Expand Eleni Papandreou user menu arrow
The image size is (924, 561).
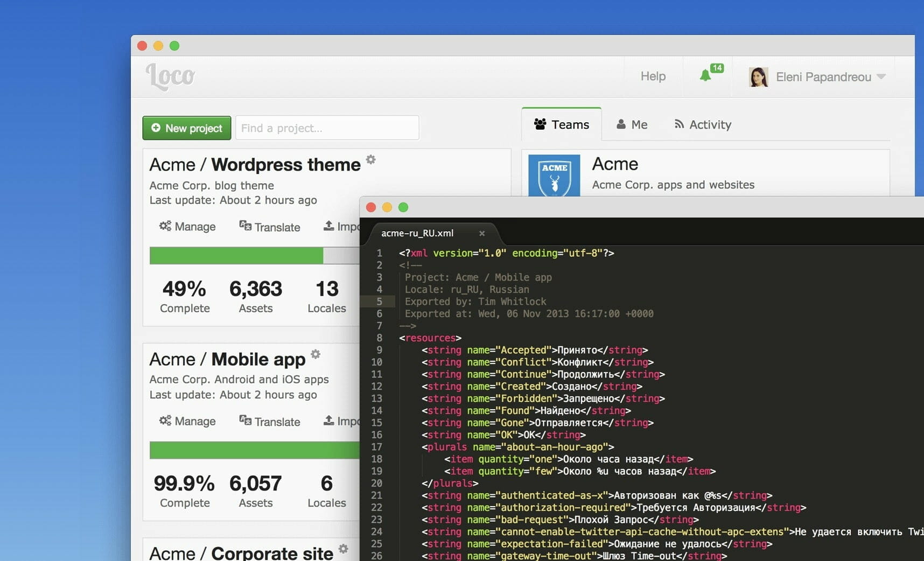pos(881,76)
